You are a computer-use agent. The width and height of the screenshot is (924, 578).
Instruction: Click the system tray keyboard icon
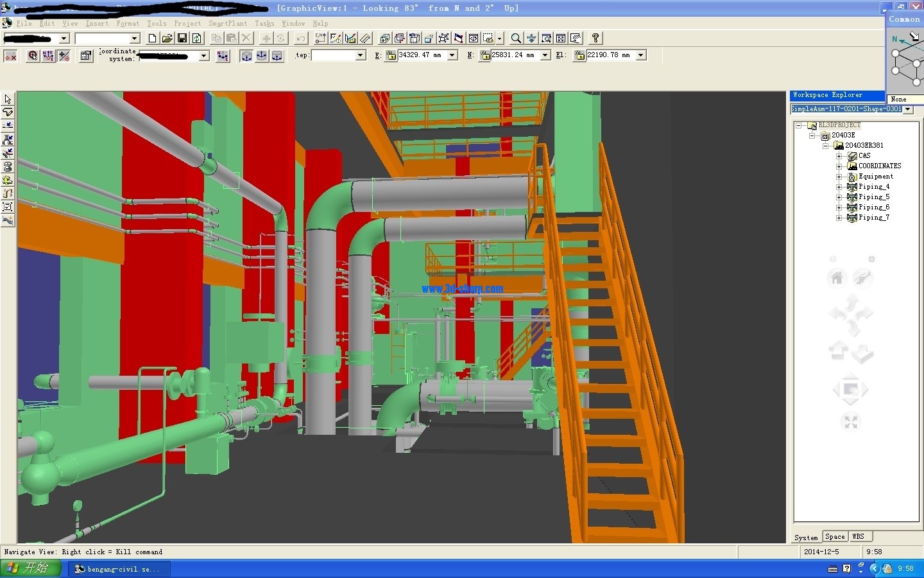(x=833, y=569)
